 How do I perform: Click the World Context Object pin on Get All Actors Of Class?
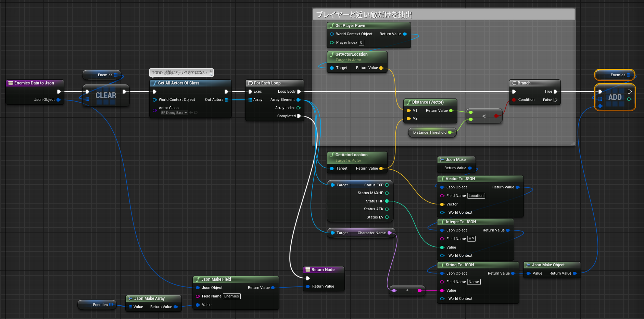(155, 100)
